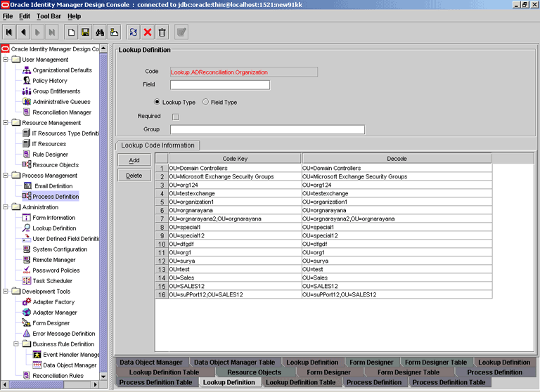
Task: Open Email Definition node
Action: click(x=53, y=186)
